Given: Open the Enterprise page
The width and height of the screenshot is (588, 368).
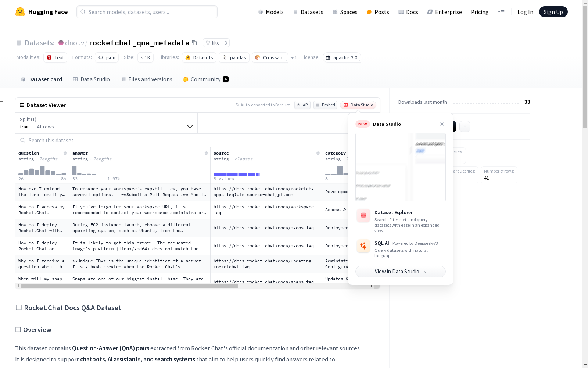Looking at the screenshot, I should [444, 12].
